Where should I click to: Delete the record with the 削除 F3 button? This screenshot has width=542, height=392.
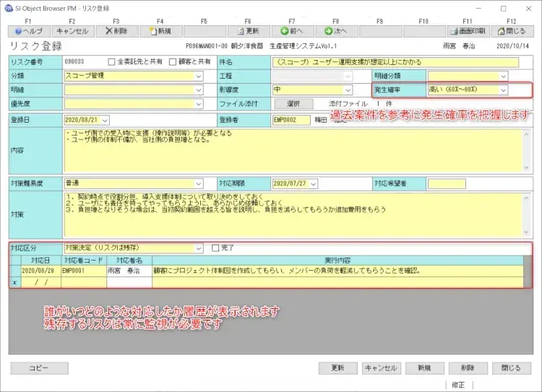pos(117,31)
